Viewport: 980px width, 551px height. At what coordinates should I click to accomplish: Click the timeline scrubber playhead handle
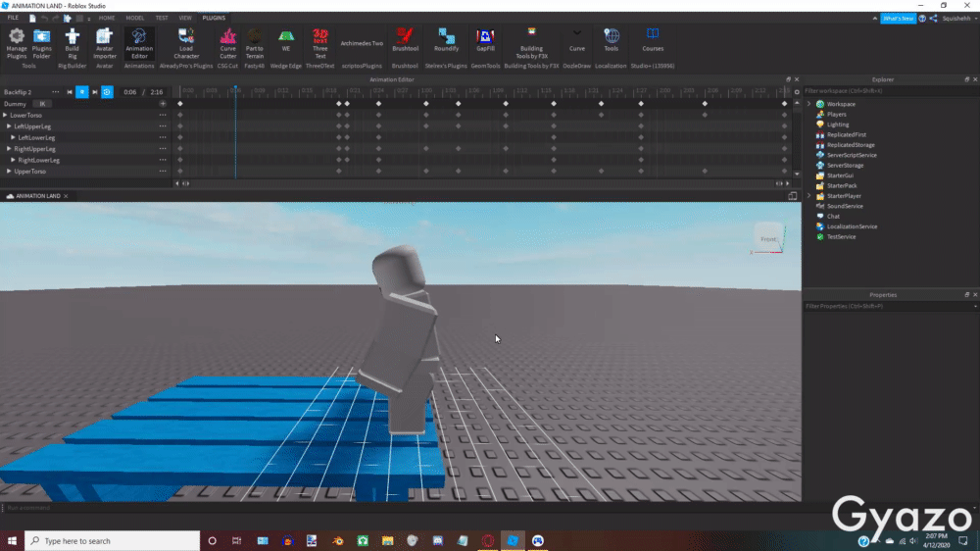coord(235,88)
